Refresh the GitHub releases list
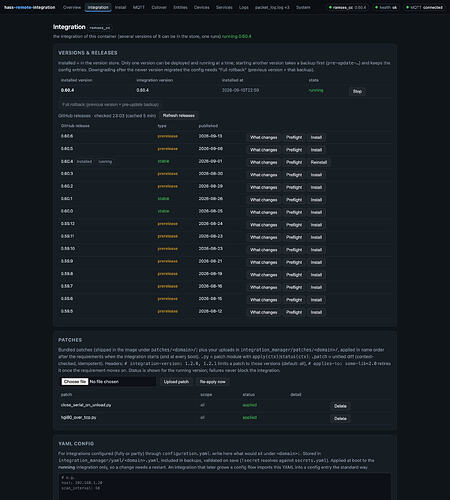The height and width of the screenshot is (500, 450). (x=179, y=116)
